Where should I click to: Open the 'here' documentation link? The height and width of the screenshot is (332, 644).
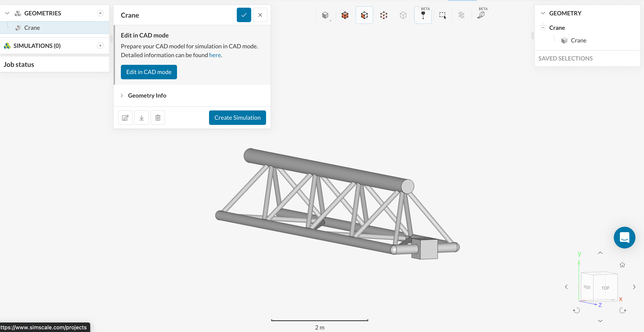215,55
